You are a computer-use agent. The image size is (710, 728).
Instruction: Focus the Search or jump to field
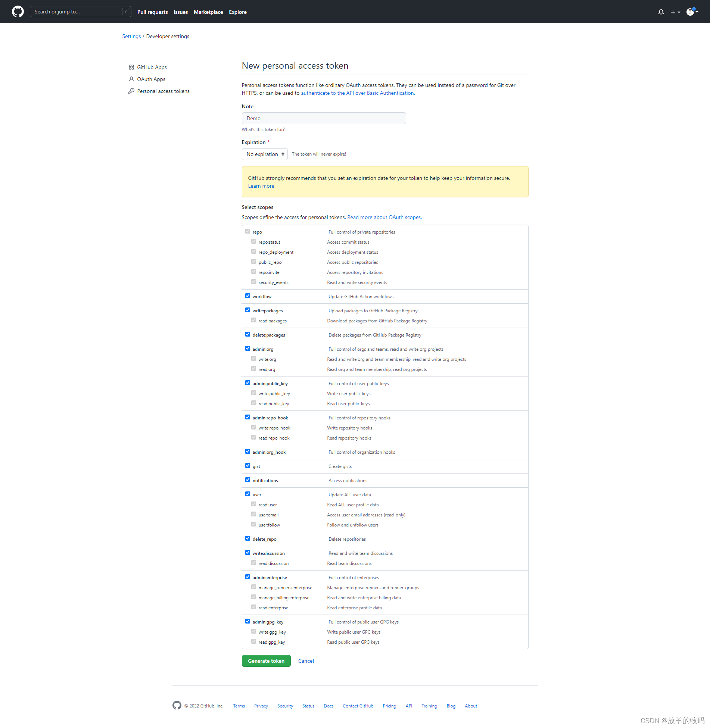click(x=81, y=12)
